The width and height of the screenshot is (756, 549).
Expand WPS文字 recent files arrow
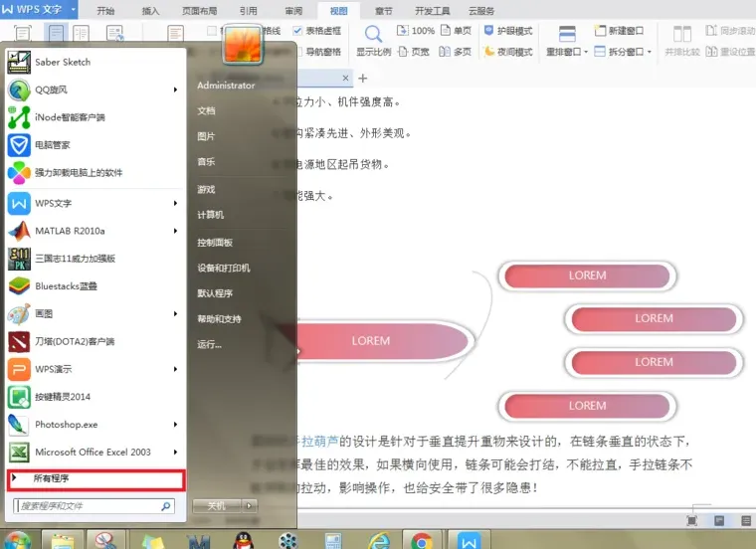[175, 204]
